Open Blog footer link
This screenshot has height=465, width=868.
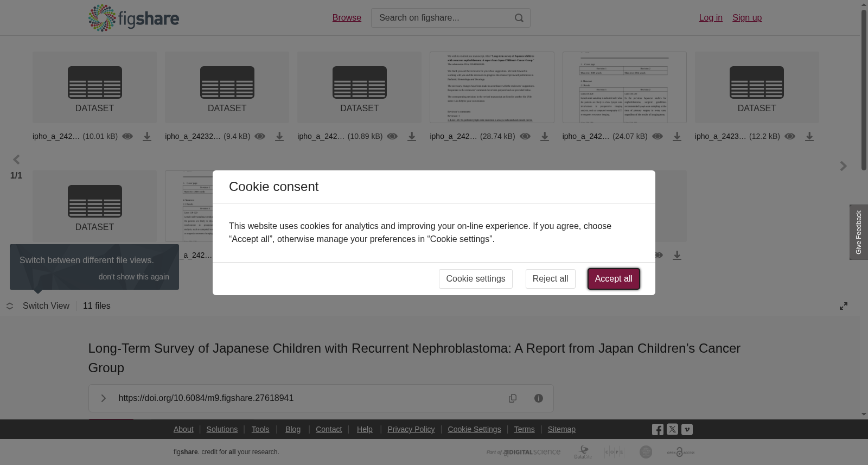pyautogui.click(x=293, y=429)
